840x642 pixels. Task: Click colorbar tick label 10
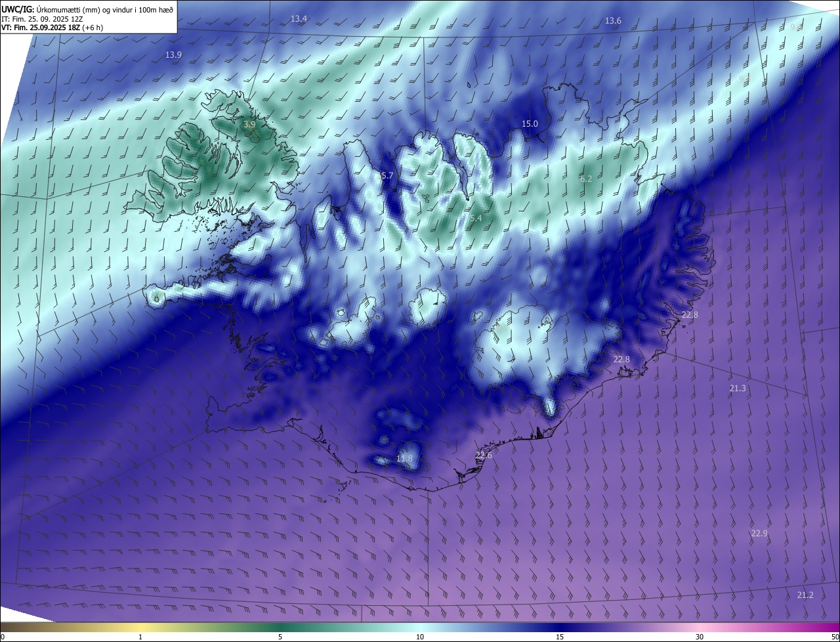pyautogui.click(x=419, y=637)
